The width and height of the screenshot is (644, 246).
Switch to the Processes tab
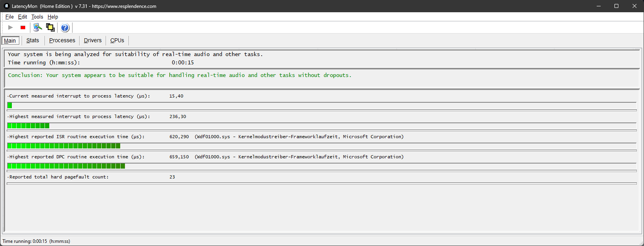click(62, 40)
